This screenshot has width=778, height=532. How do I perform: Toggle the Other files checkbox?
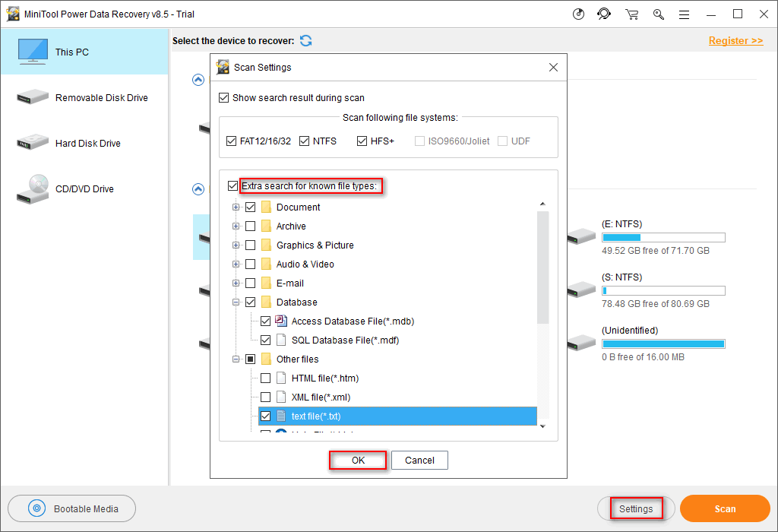click(251, 359)
